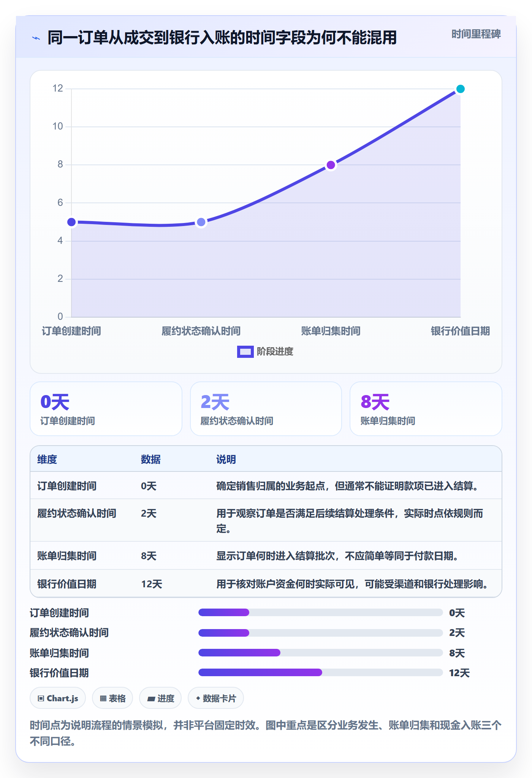Select the 数据卡片 chip
The height and width of the screenshot is (778, 532).
point(215,698)
